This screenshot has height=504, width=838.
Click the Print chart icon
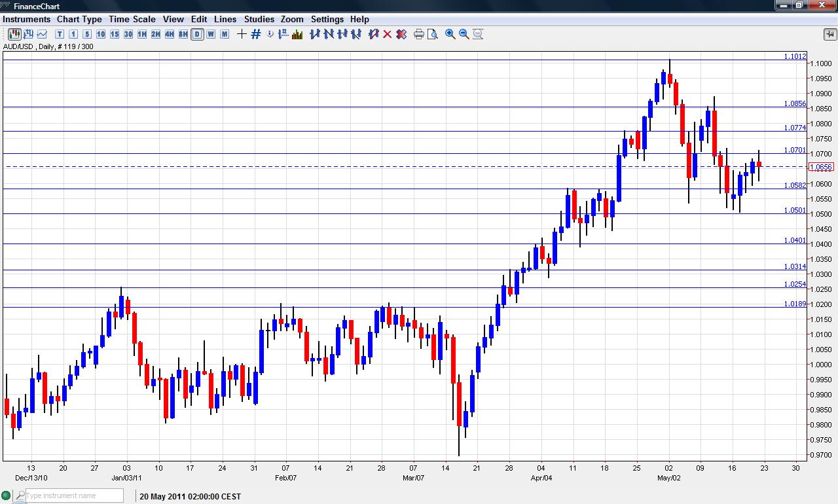419,33
